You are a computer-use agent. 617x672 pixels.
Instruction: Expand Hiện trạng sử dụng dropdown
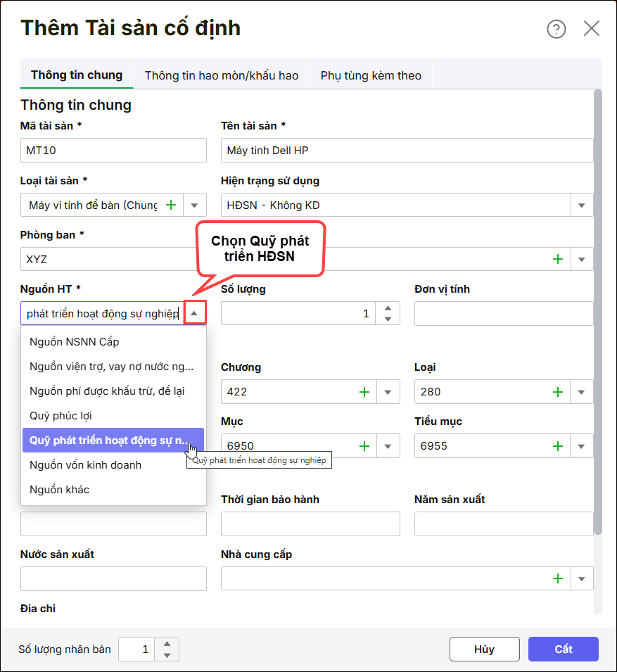coord(581,205)
